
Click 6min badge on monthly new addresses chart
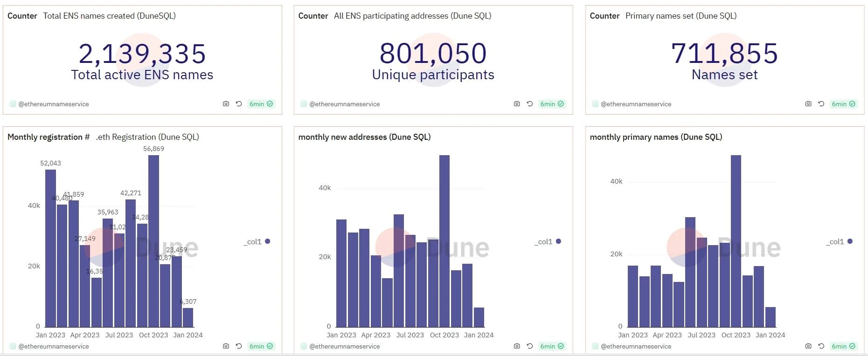point(552,346)
